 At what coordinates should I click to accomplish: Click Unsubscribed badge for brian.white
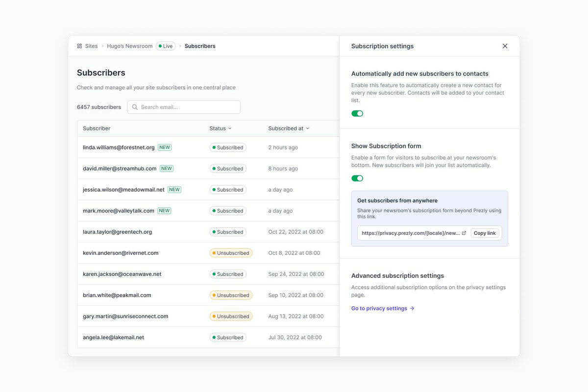tap(231, 295)
